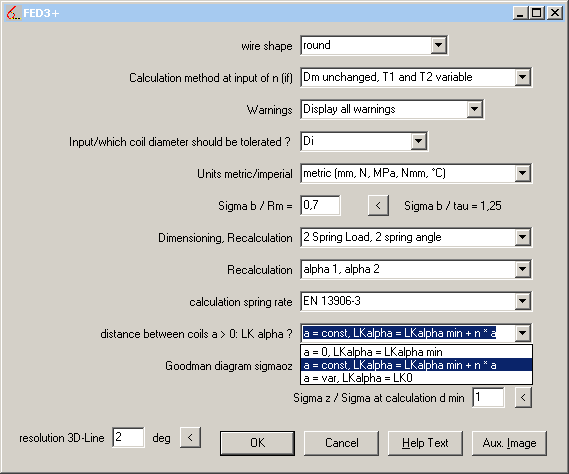The width and height of the screenshot is (569, 474).
Task: Click the Aux. Image button
Action: [x=509, y=443]
